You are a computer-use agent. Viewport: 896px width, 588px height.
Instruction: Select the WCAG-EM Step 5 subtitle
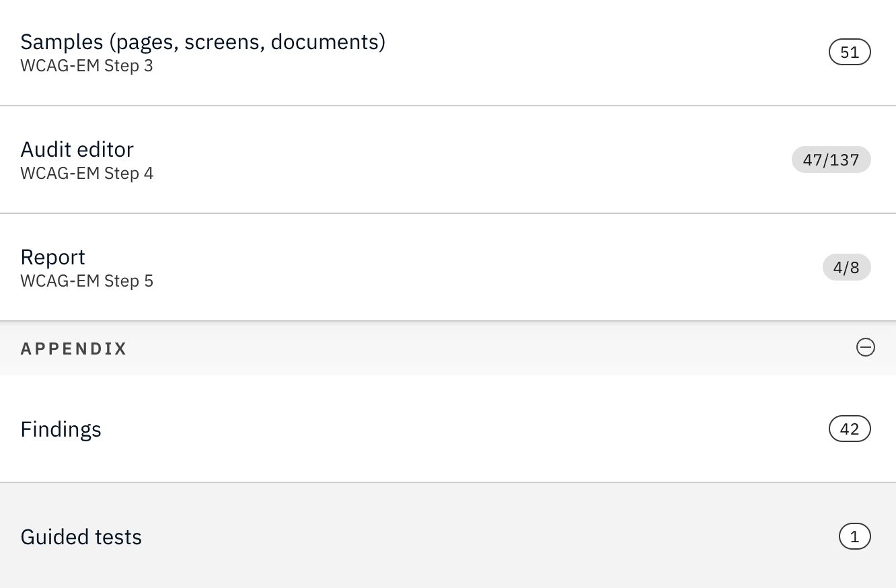tap(87, 281)
